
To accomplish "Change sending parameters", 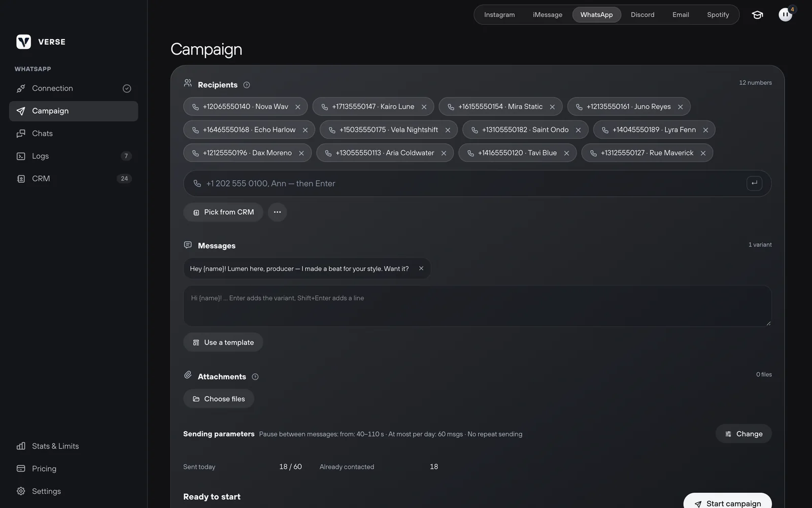I will pyautogui.click(x=743, y=434).
